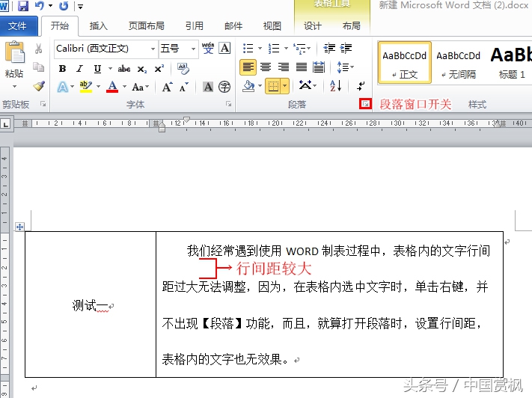Toggle strikethrough formatting

coord(124,69)
